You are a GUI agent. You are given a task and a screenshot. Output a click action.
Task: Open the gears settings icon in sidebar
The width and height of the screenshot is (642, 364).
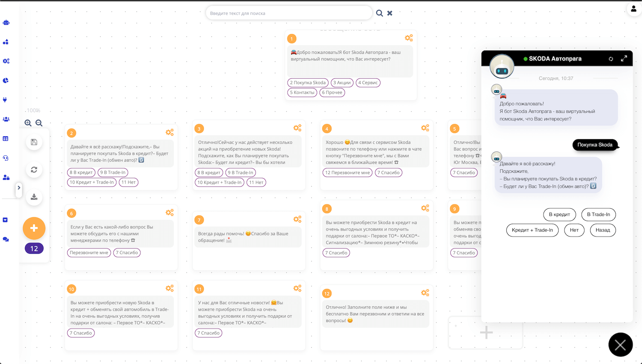point(6,61)
